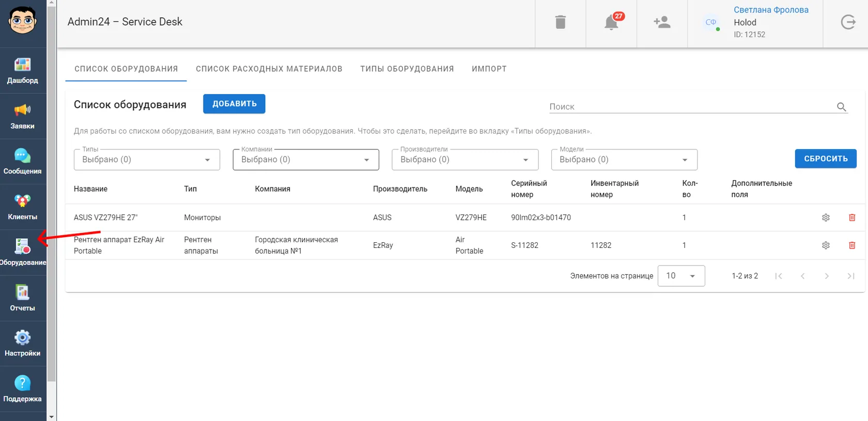Click inventory number 11282

[601, 245]
